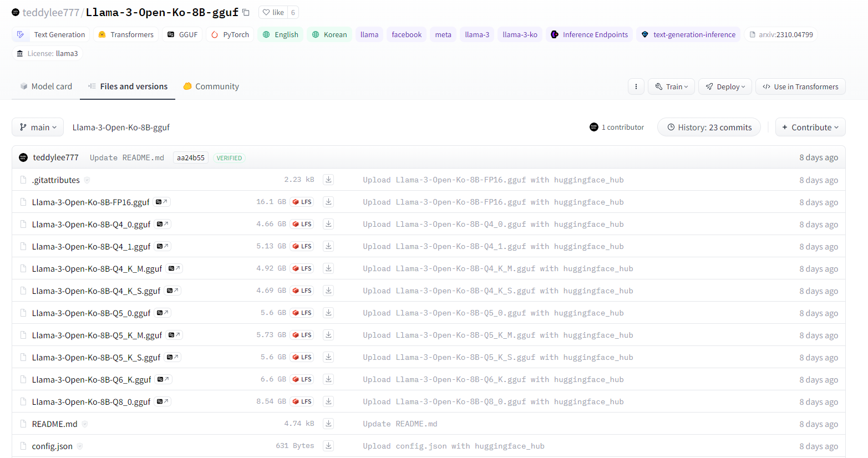Download Llama-3-Open-Ko-8B-Q8_0.gguf

tap(328, 401)
